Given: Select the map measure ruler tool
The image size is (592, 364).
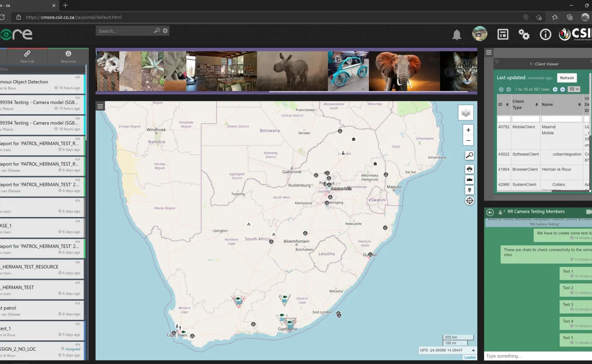Looking at the screenshot, I should click(x=470, y=180).
